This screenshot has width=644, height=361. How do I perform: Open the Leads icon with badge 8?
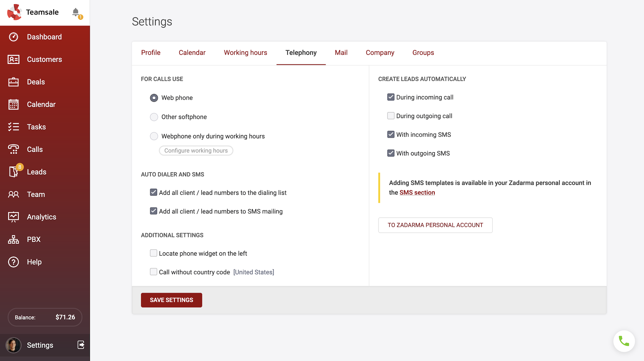(14, 172)
